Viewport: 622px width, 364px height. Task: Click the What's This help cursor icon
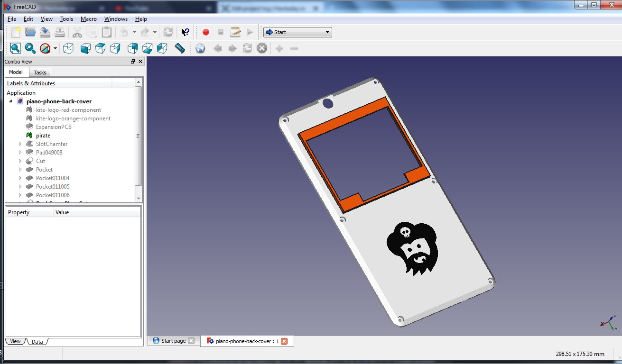coord(186,32)
